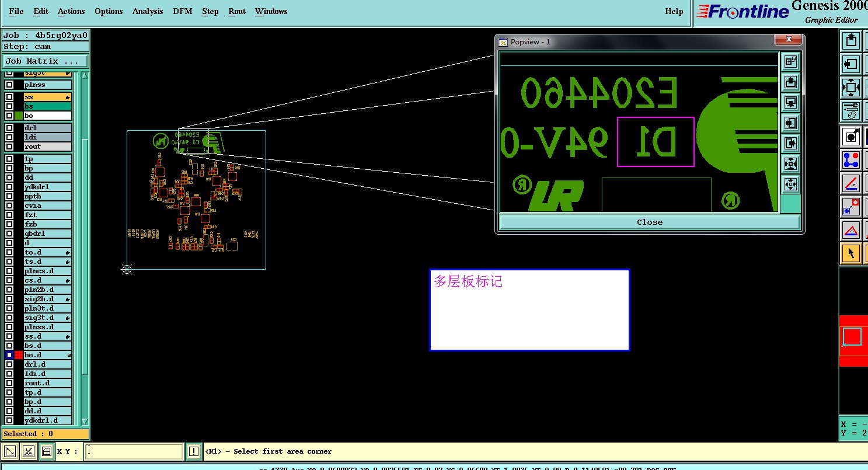This screenshot has width=868, height=470.
Task: Click the zoom-in arrows icon in Popview
Action: [x=791, y=163]
